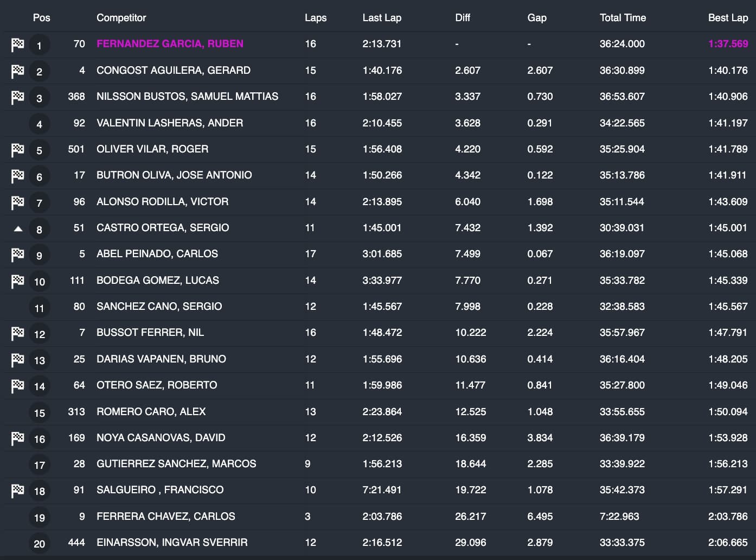
Task: Sort by the Competitor column header
Action: pos(121,17)
